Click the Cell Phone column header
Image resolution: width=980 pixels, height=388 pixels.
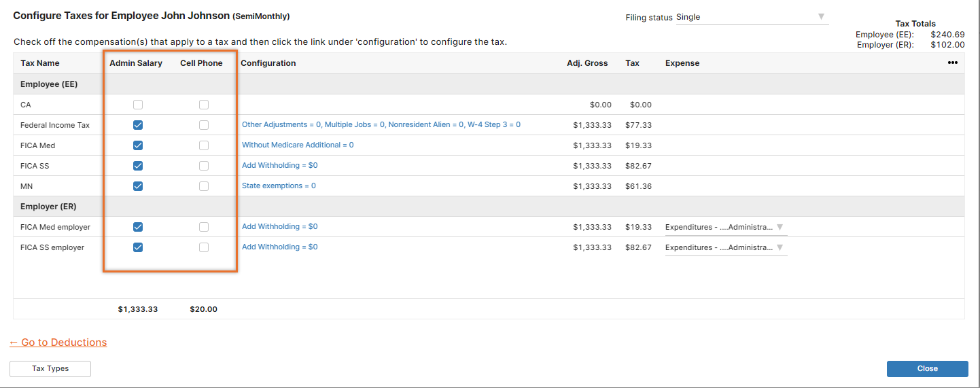tap(201, 63)
